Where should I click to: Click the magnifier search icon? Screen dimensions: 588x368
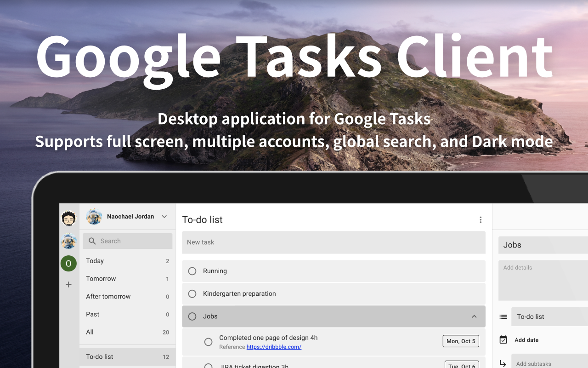coord(92,241)
